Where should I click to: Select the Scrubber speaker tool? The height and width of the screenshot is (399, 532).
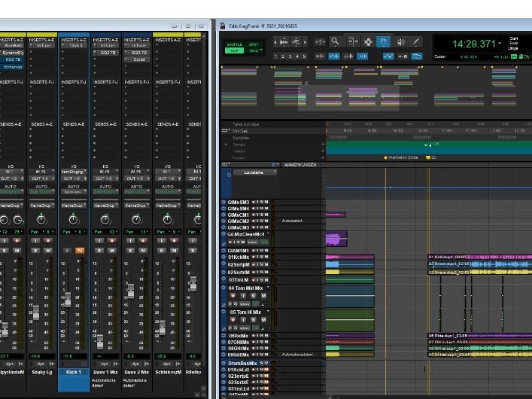click(x=400, y=42)
